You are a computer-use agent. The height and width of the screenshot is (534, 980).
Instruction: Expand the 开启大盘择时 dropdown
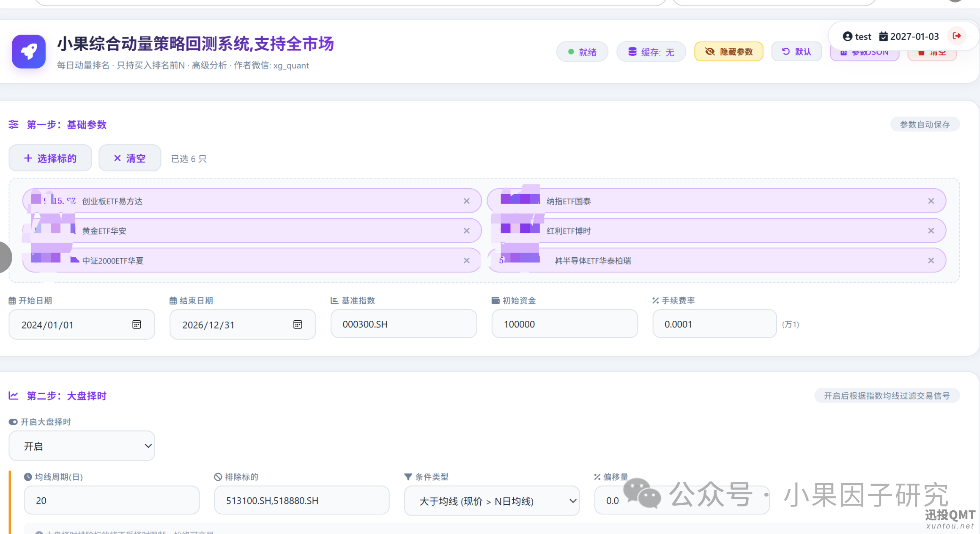tap(82, 446)
